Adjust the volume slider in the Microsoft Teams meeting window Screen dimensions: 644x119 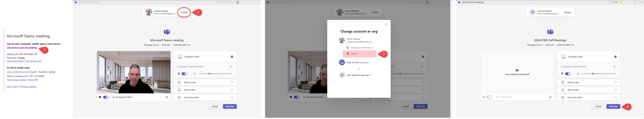click(x=215, y=74)
